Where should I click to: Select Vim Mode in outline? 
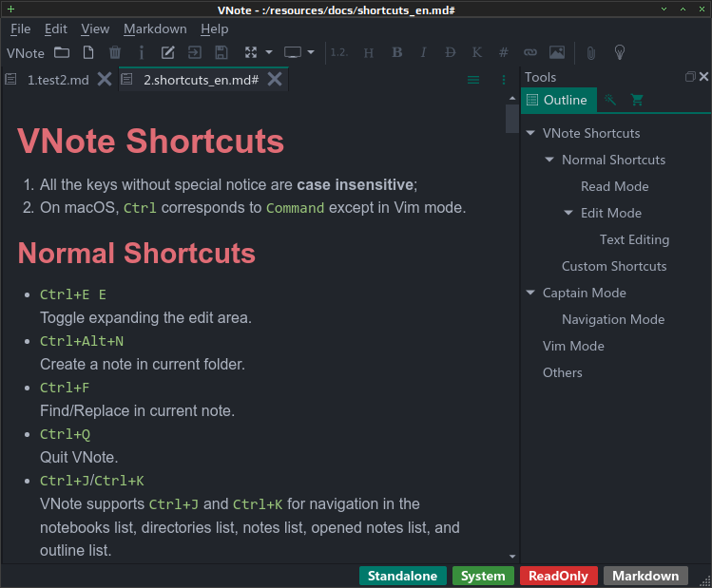[573, 346]
